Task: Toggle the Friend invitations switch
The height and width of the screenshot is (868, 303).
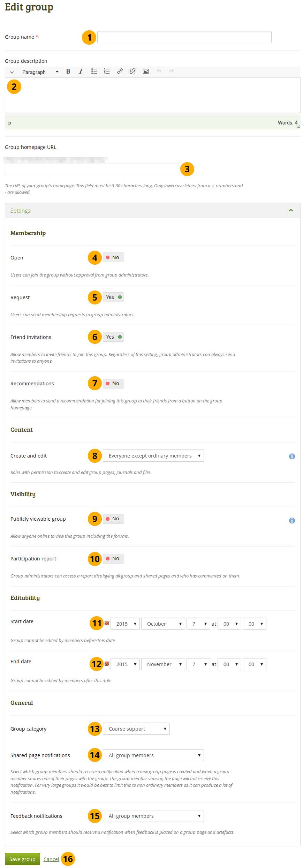Action: point(113,337)
